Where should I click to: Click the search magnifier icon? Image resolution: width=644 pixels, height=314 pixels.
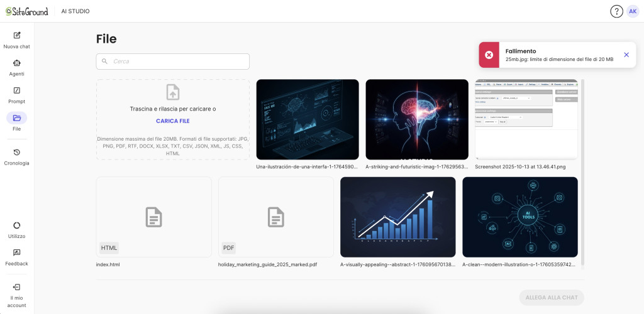coord(105,62)
